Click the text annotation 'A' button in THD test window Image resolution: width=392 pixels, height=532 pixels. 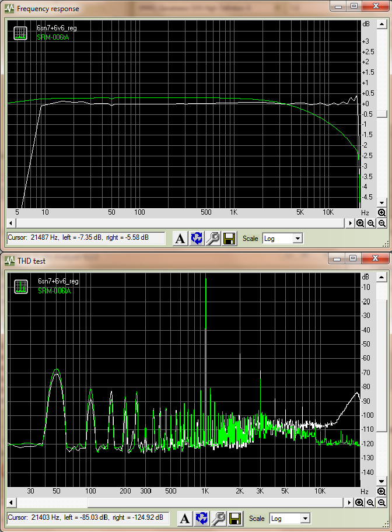click(x=185, y=519)
